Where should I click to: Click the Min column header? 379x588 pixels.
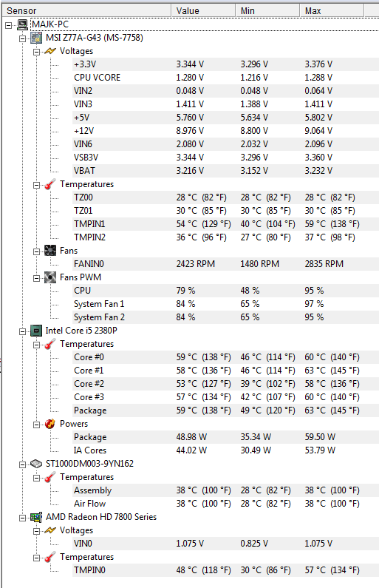pos(267,10)
